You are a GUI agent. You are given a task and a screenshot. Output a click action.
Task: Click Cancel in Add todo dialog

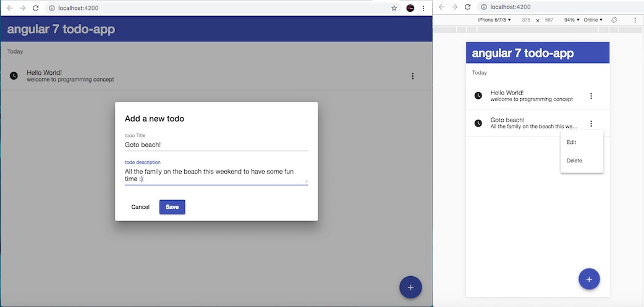(140, 207)
